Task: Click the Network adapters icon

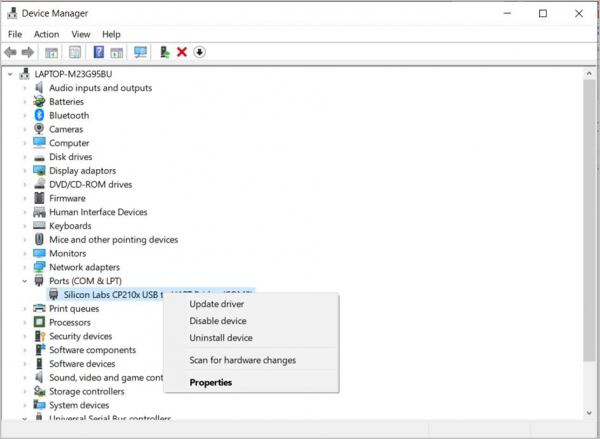Action: tap(39, 267)
